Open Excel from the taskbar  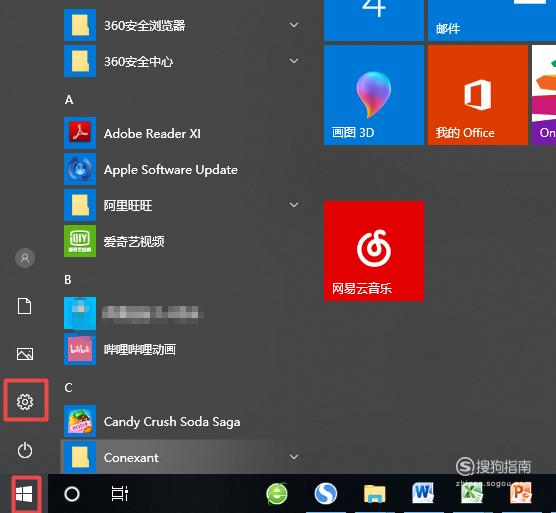point(472,493)
